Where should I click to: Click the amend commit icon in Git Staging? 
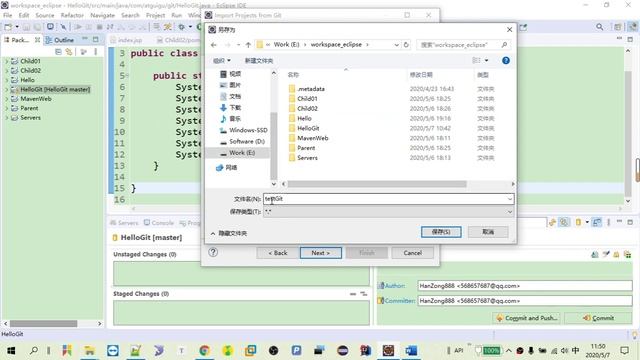click(595, 255)
